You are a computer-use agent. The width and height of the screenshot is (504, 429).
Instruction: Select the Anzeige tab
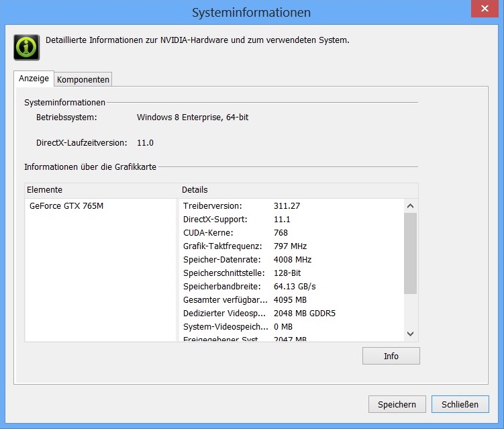pos(34,79)
